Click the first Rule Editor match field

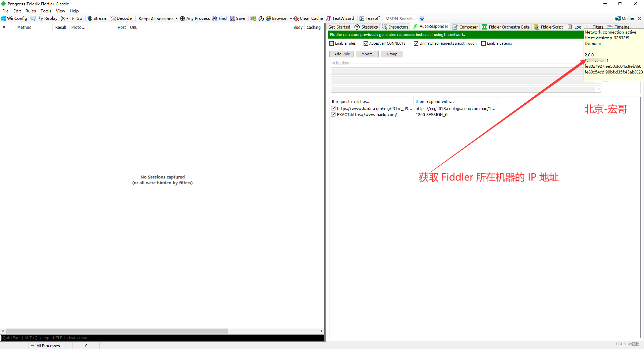(x=457, y=71)
